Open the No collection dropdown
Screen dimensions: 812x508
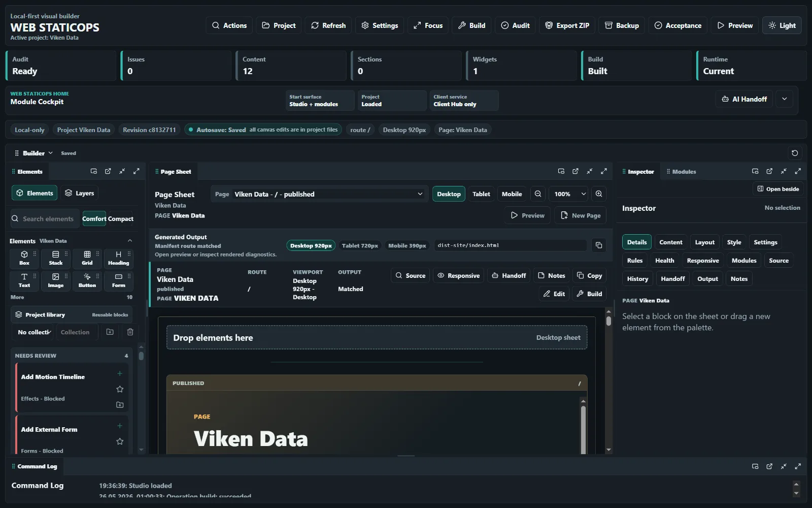(x=33, y=332)
